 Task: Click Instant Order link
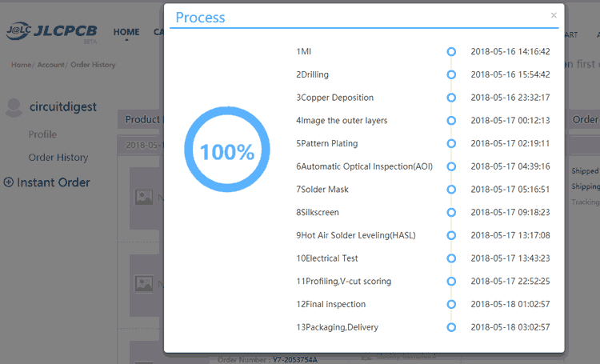point(54,182)
